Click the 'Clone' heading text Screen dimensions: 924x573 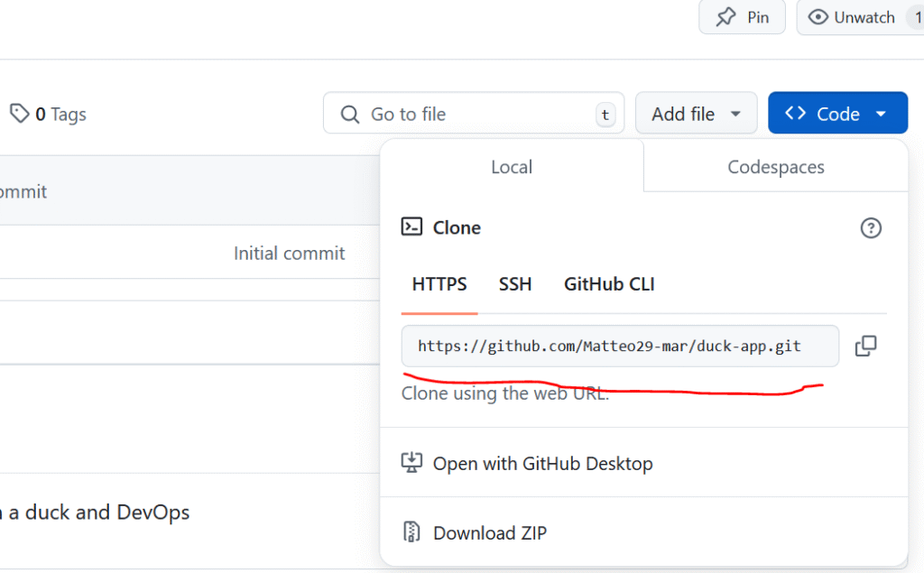[457, 227]
